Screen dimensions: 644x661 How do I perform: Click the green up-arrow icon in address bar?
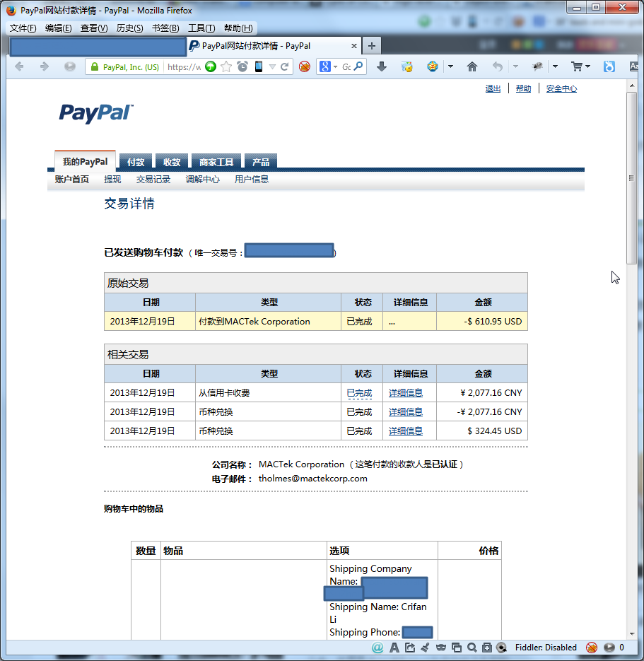coord(211,66)
